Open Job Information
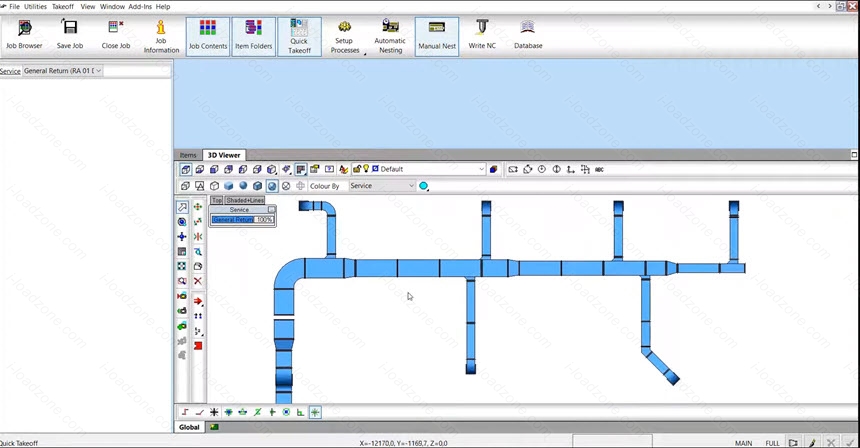The image size is (860, 448). (x=161, y=36)
